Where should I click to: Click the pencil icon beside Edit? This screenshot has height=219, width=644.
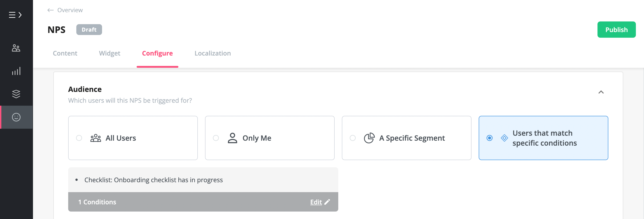327,202
